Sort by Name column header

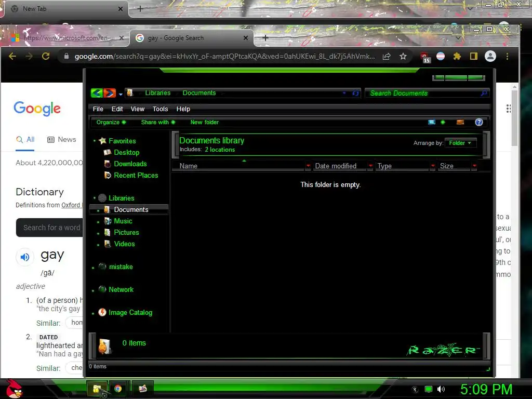[238, 166]
